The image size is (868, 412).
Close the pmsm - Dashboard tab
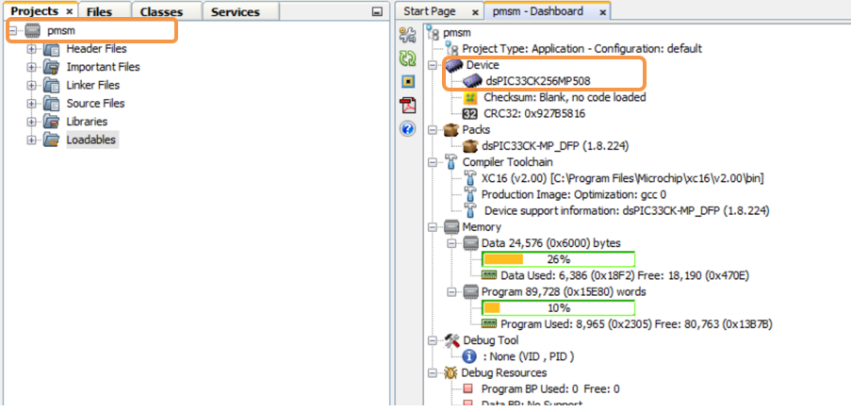pos(602,12)
